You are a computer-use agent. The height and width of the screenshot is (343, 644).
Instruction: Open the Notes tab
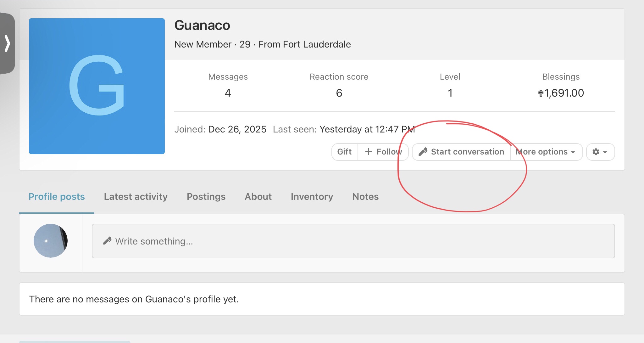(365, 197)
